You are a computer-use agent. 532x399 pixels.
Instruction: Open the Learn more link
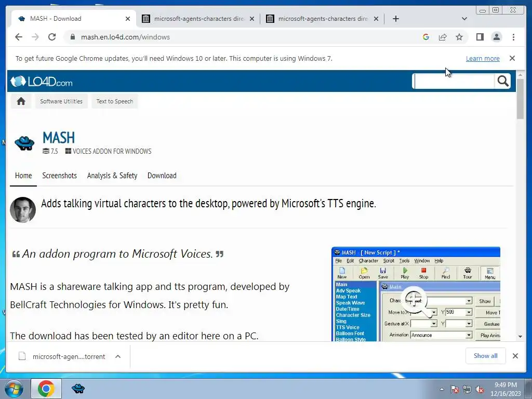[483, 58]
